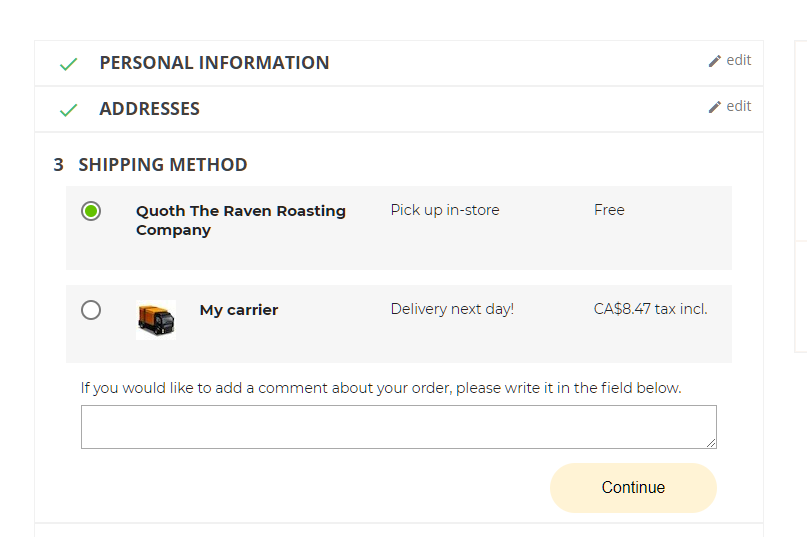Click the green checkmark for Addresses
Viewport: 807px width, 537px height.
(68, 110)
